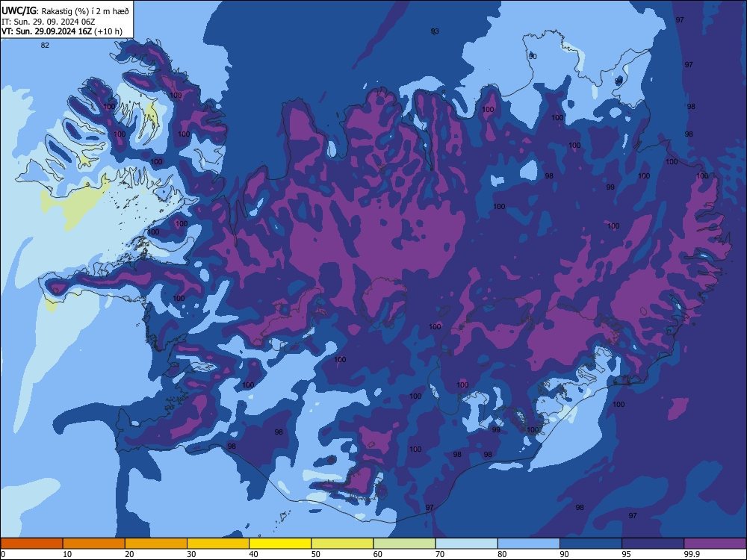Screen dimensions: 747x560
Task: Click the orange 10–20 legend swatch
Action: tap(94, 544)
